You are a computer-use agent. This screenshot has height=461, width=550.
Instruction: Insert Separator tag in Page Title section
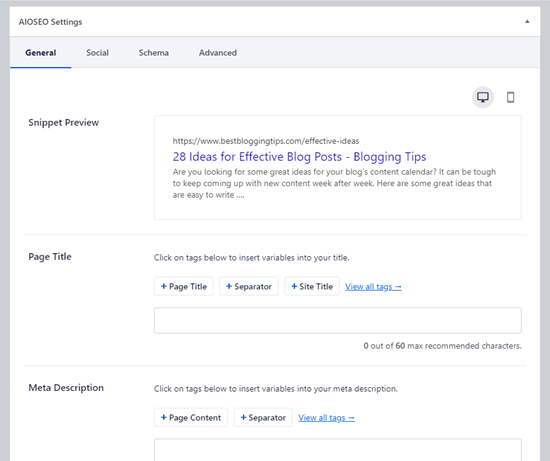click(x=249, y=286)
